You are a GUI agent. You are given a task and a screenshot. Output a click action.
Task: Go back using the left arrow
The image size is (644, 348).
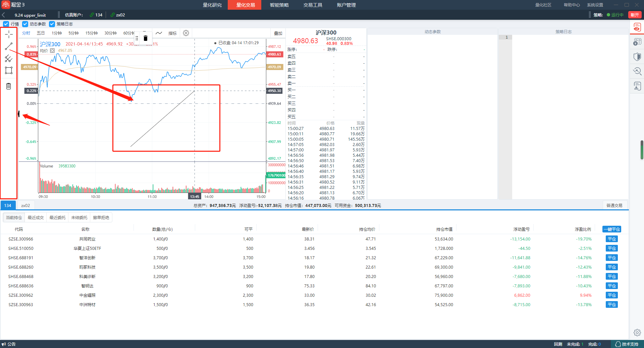pyautogui.click(x=3, y=15)
